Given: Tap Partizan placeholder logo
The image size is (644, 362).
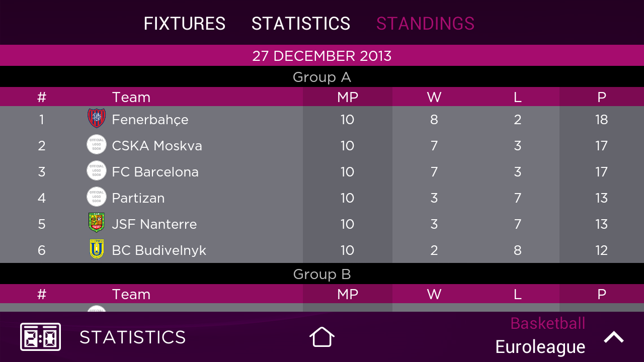Looking at the screenshot, I should [x=97, y=197].
